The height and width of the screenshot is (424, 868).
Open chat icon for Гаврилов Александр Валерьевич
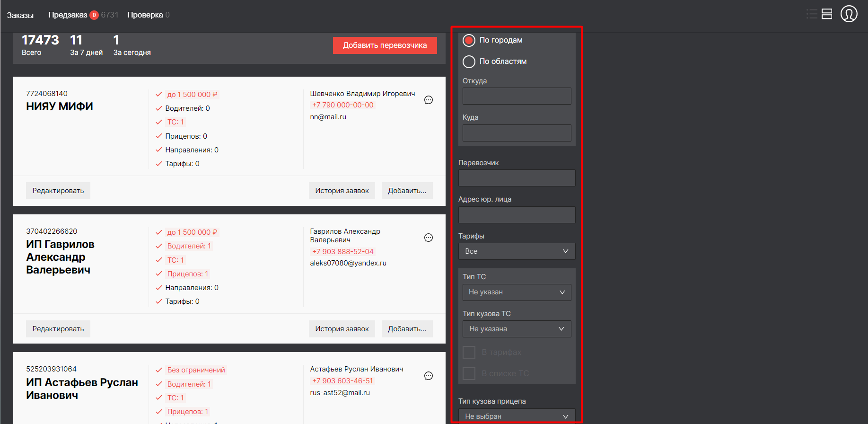click(429, 238)
